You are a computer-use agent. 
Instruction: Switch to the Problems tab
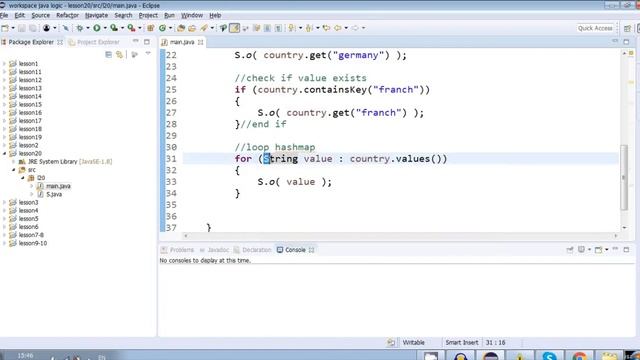coord(178,250)
